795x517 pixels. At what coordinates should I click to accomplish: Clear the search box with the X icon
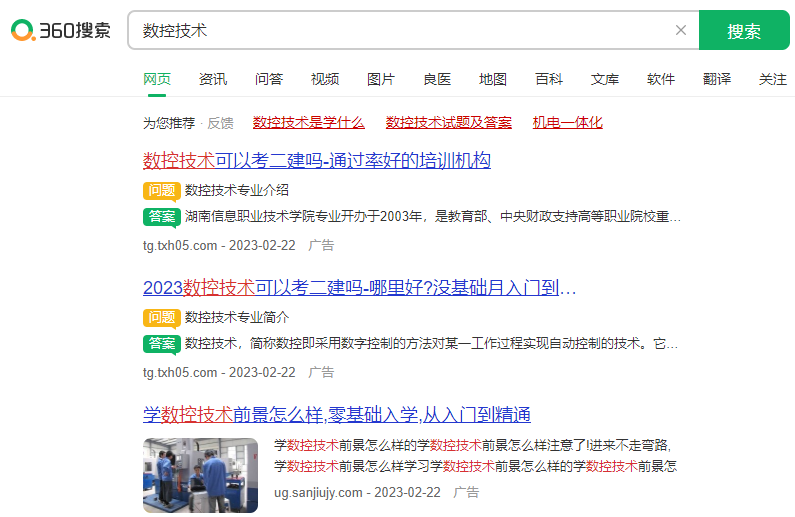pyautogui.click(x=681, y=30)
